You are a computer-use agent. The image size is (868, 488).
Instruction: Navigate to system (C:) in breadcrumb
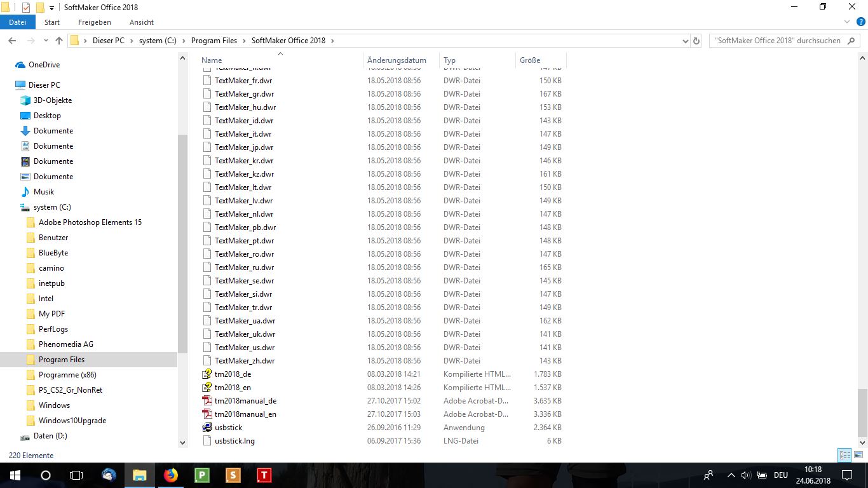click(158, 41)
